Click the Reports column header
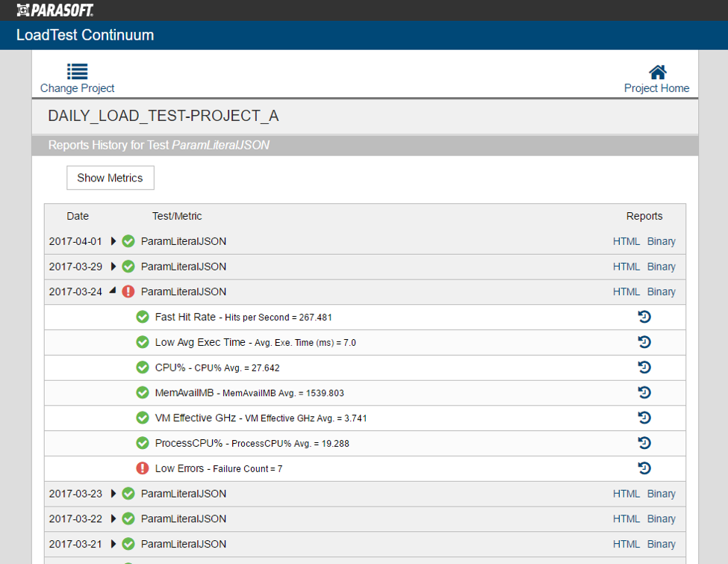728x564 pixels. (644, 216)
